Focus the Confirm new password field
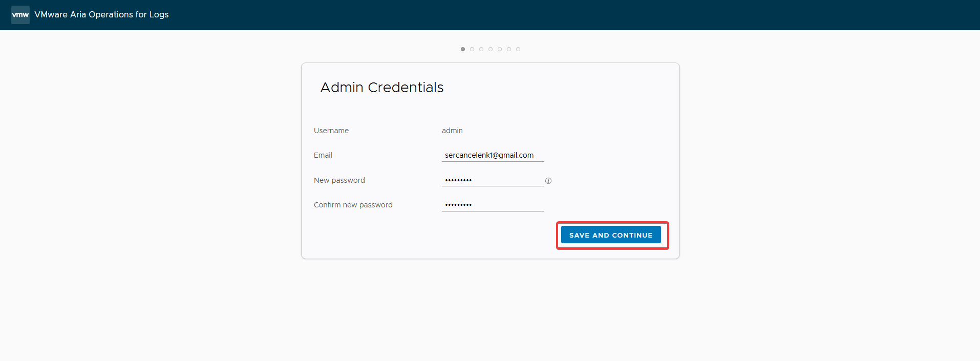The width and height of the screenshot is (980, 361). click(x=493, y=205)
